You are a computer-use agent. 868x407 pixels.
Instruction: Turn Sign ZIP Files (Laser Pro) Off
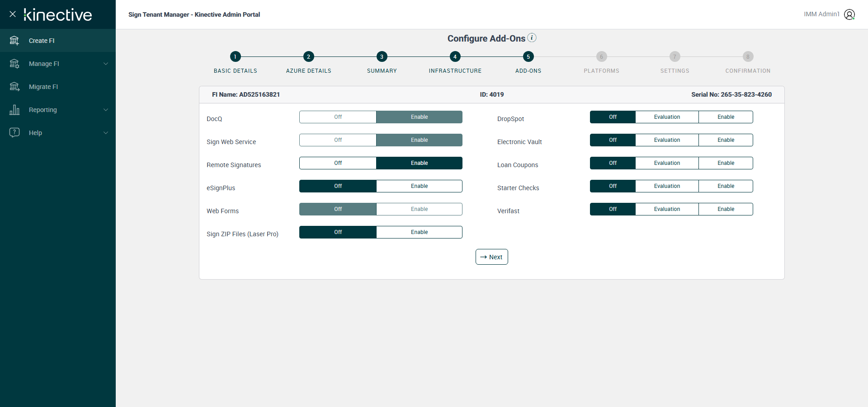338,232
